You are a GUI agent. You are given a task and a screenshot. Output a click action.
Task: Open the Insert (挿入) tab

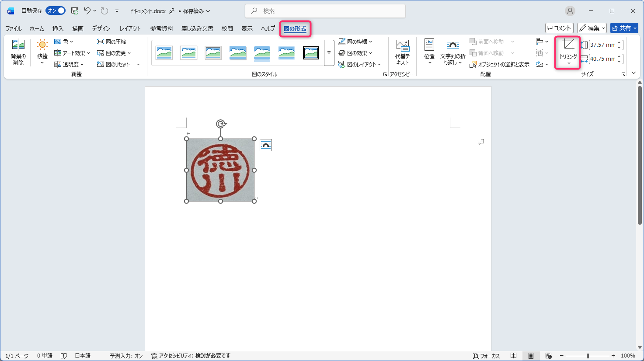click(x=58, y=28)
